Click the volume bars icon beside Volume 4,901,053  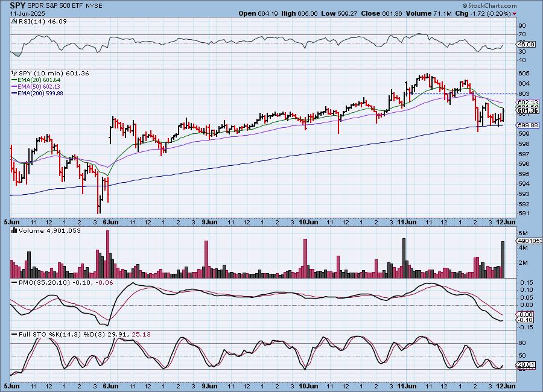[x=14, y=230]
